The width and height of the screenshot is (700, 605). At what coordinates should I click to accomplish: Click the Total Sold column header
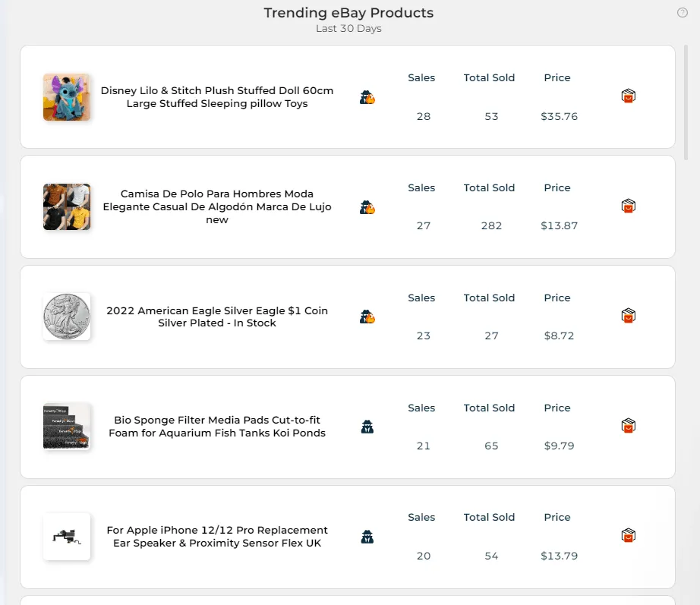tap(489, 77)
